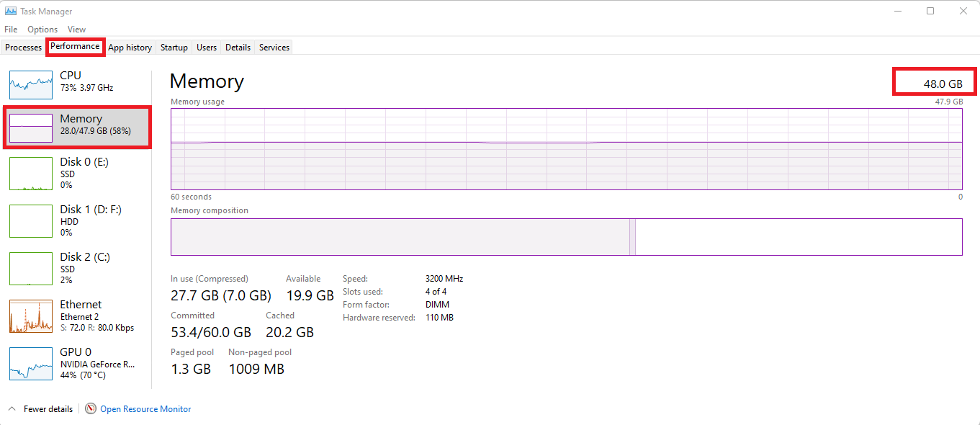The width and height of the screenshot is (980, 425).
Task: Switch to the Services tab
Action: coord(274,48)
